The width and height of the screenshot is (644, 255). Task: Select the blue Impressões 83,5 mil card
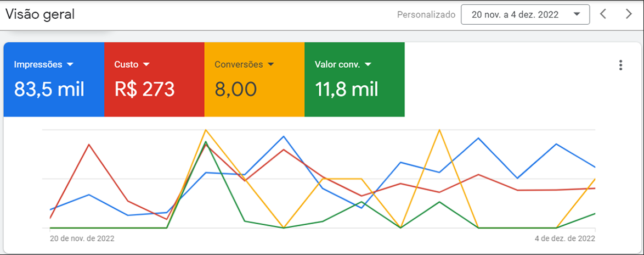click(54, 79)
